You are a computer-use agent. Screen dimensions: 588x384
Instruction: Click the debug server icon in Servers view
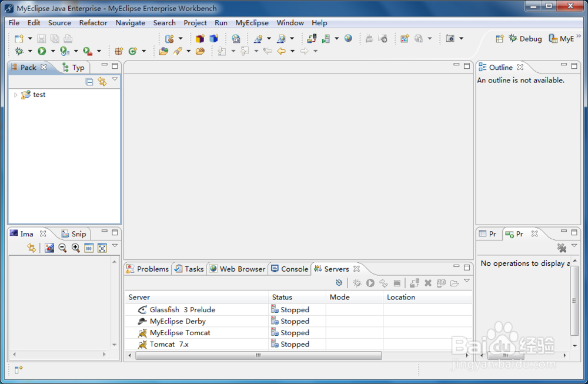click(x=357, y=283)
